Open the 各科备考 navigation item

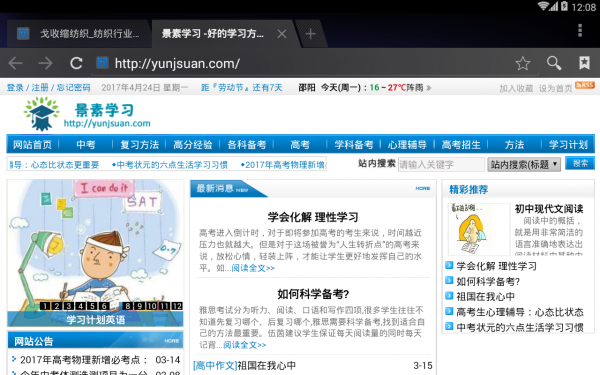click(x=247, y=145)
